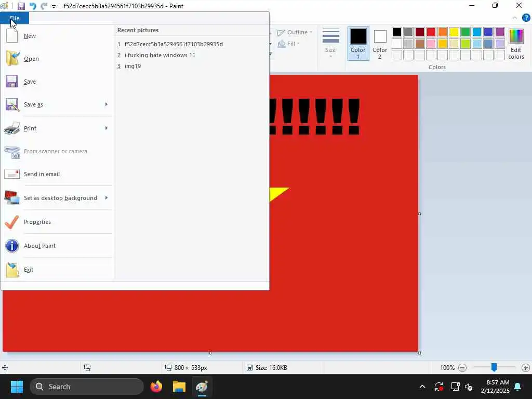Click the Redo arrow in title bar
This screenshot has height=399, width=532.
(44, 6)
